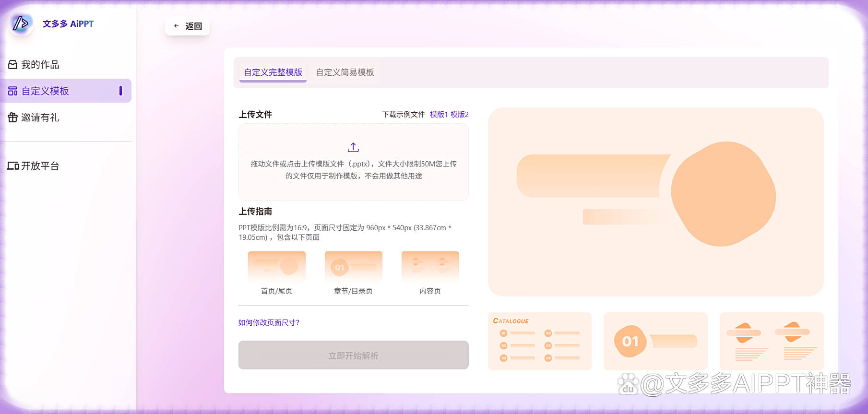This screenshot has width=868, height=414.
Task: Click the 文多多 AiPPT logo icon
Action: coord(21,23)
